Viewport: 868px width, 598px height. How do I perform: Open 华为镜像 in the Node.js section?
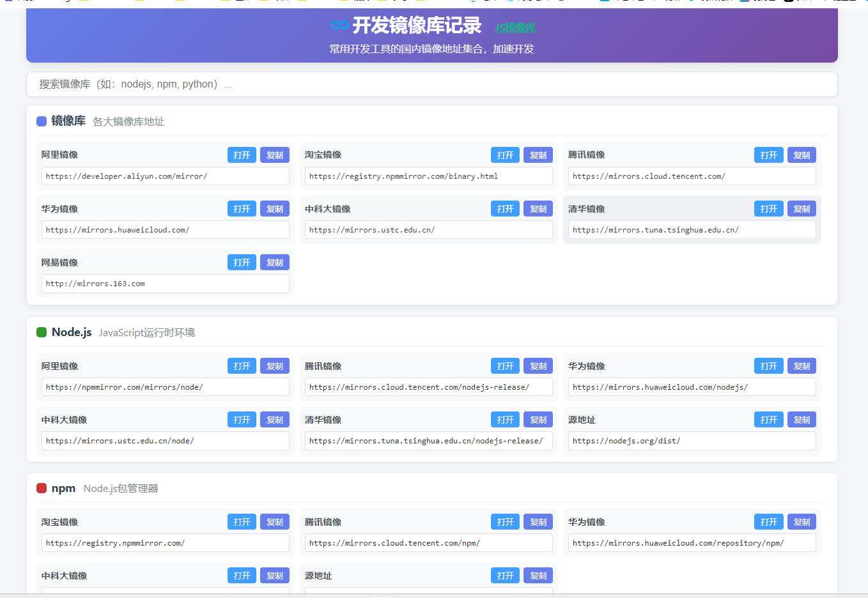point(768,366)
